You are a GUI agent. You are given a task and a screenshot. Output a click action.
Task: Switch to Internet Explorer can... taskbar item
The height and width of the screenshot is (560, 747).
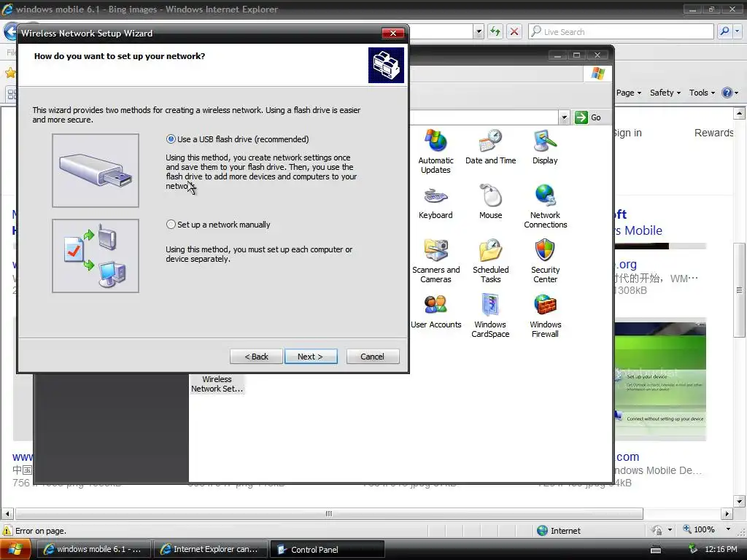pos(211,549)
